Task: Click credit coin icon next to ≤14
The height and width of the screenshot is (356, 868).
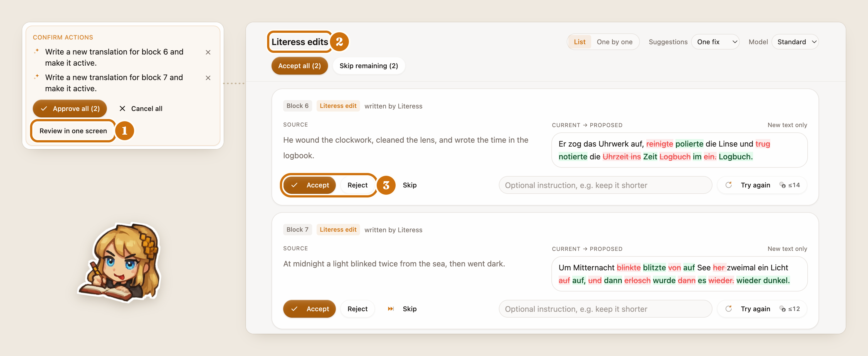Action: [x=782, y=185]
